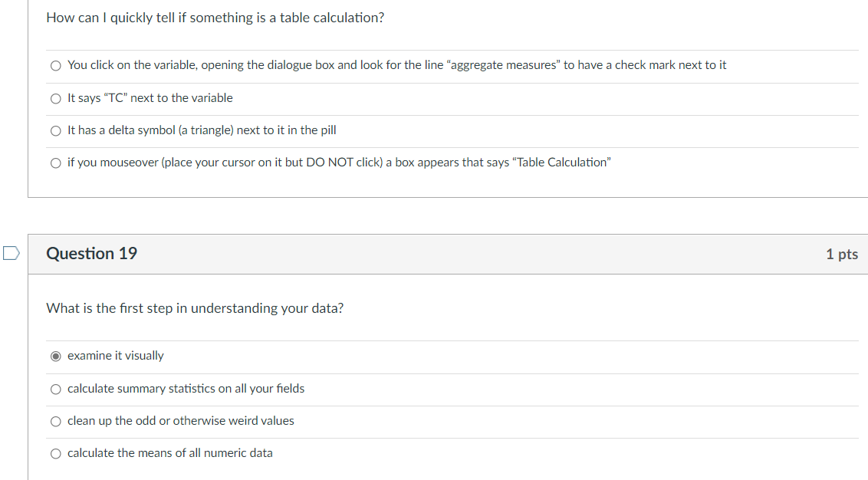
Task: Click the "What is the first step" question text
Action: pos(195,307)
